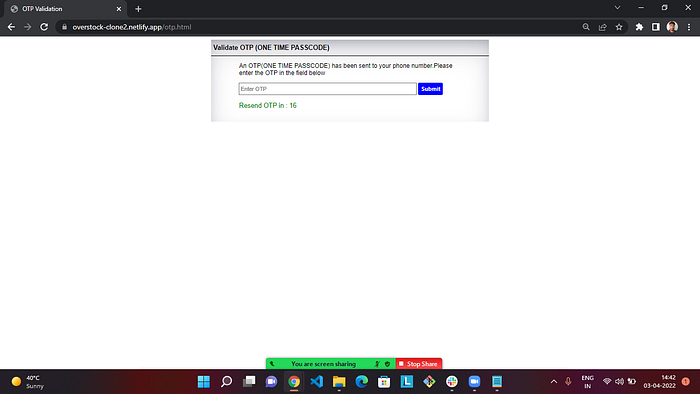Screen dimensions: 700x394
Task: Show hidden system tray icons
Action: (x=554, y=382)
